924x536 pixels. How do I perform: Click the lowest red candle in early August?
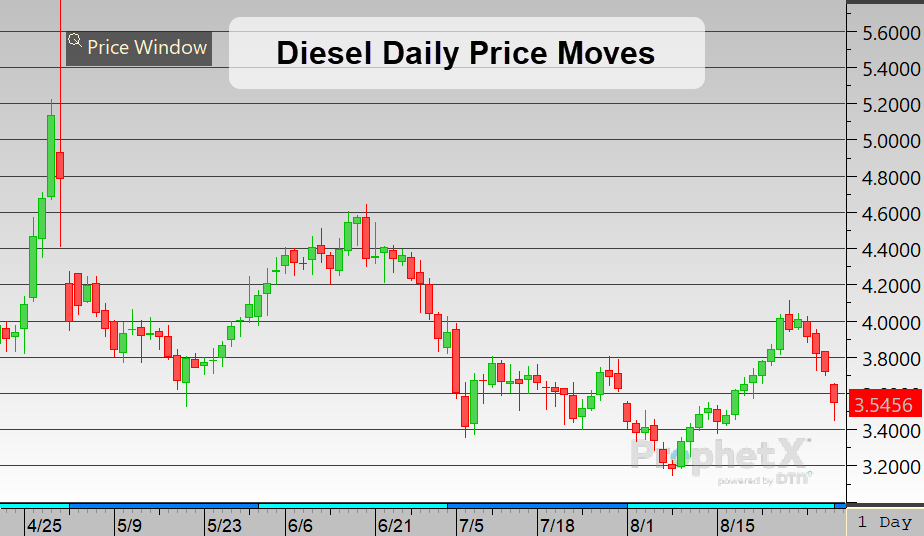(x=662, y=456)
